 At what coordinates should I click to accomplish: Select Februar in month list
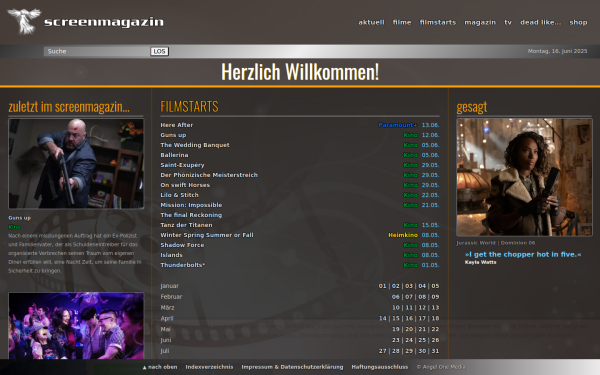(x=171, y=297)
